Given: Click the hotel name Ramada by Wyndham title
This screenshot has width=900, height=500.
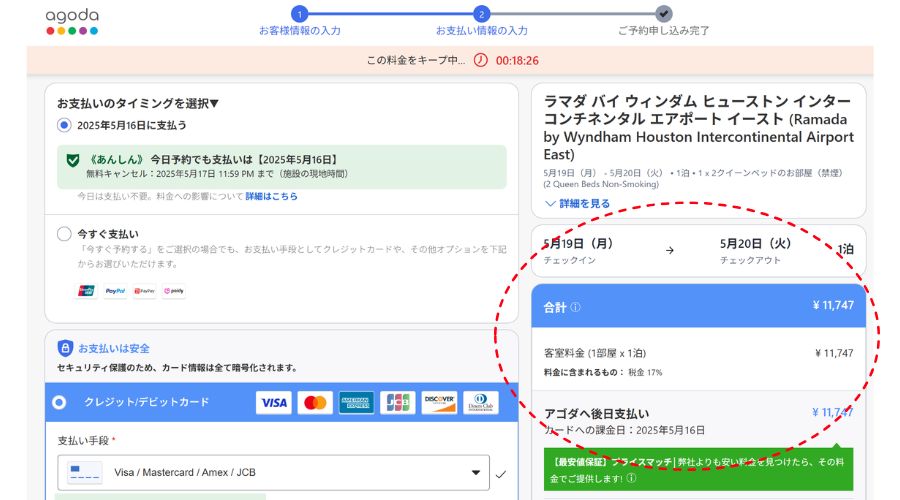Looking at the screenshot, I should (699, 127).
